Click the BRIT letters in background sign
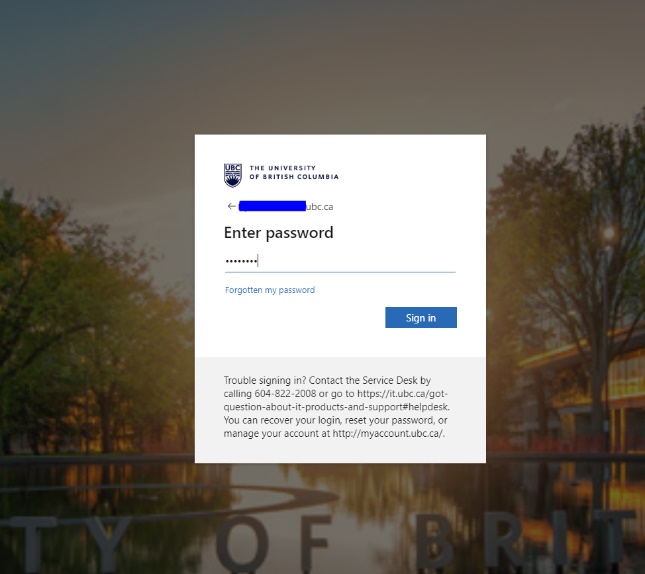Image resolution: width=645 pixels, height=574 pixels. (x=524, y=537)
